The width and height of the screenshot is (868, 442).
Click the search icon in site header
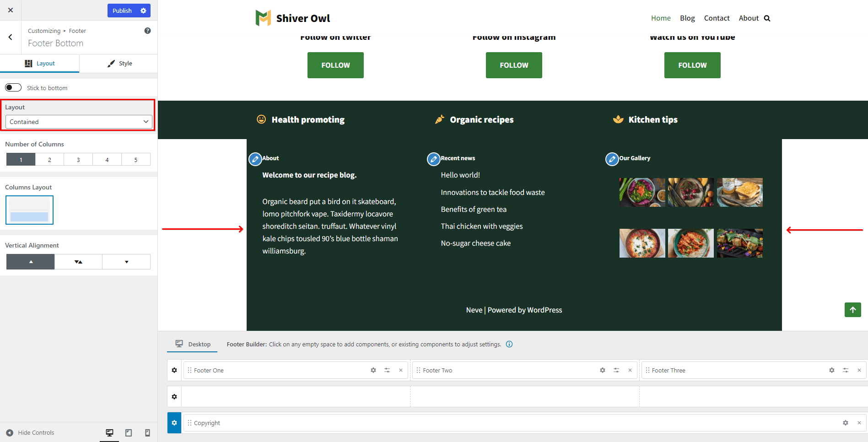point(767,18)
